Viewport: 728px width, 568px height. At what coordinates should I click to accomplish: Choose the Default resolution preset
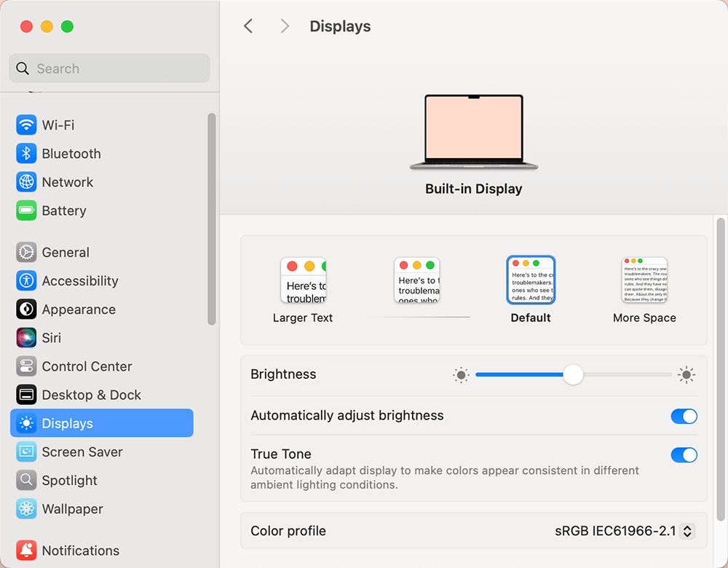coord(531,280)
